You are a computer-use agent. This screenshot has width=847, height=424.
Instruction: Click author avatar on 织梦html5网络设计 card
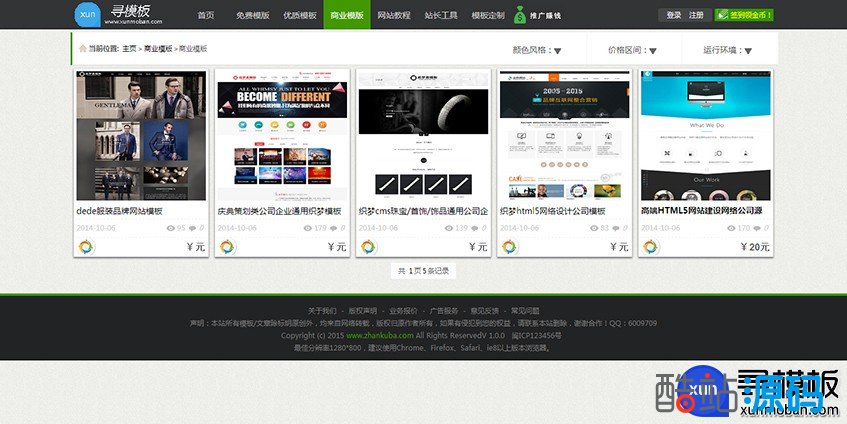[509, 247]
